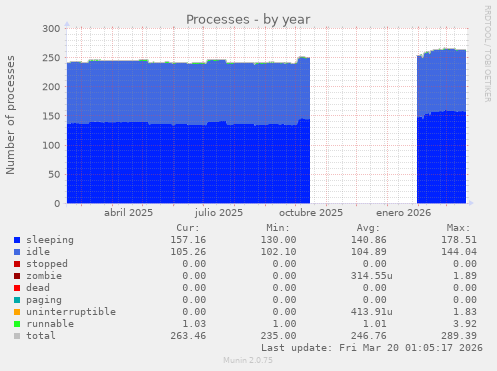Viewport: 497px width, 371px height.
Task: Click the 'enero 2026' axis label
Action: click(404, 213)
